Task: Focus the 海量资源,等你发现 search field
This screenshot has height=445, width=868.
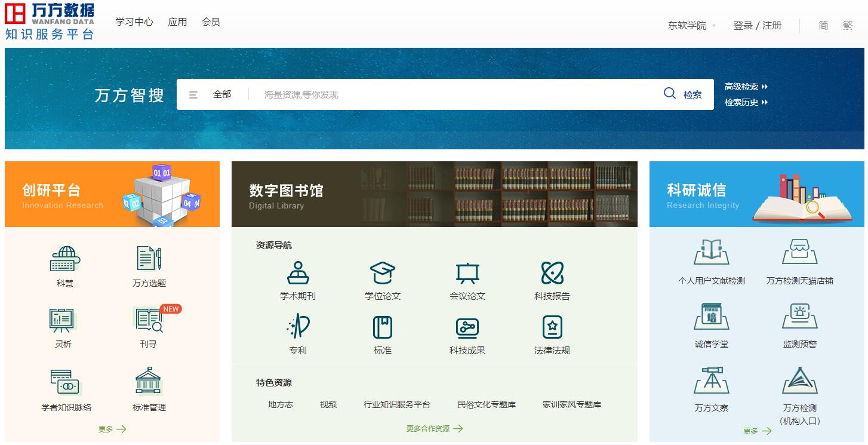Action: point(454,94)
